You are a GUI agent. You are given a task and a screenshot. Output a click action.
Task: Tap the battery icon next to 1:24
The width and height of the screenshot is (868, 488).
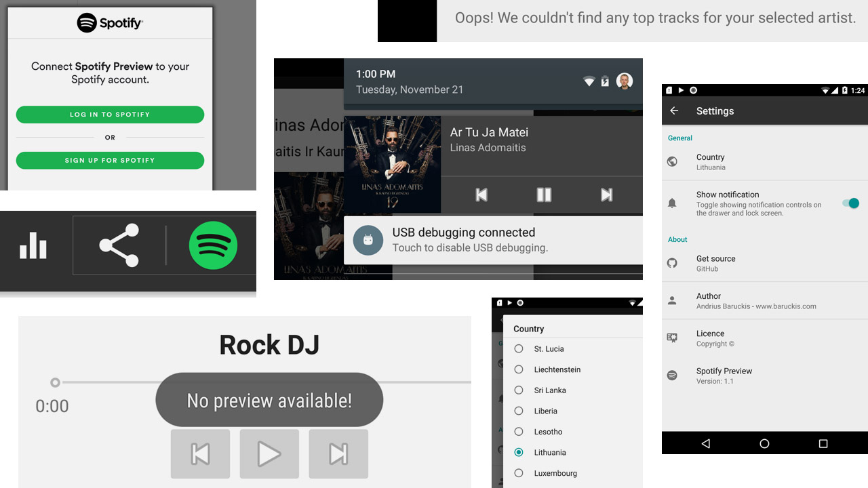coord(844,90)
